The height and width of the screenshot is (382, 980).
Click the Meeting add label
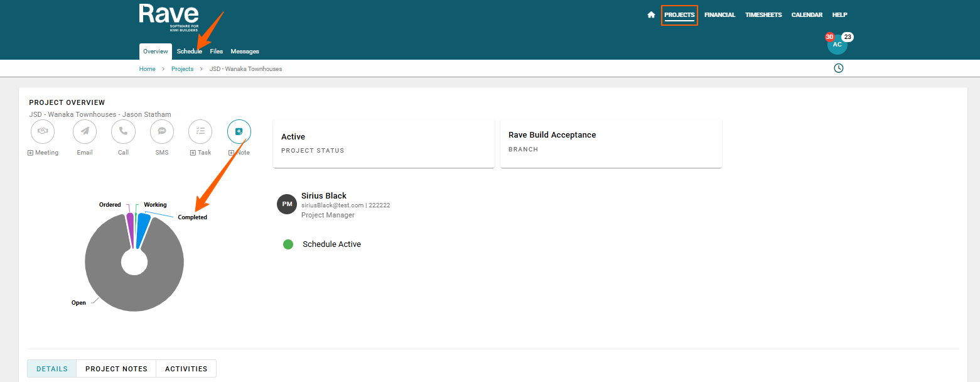[x=43, y=153]
